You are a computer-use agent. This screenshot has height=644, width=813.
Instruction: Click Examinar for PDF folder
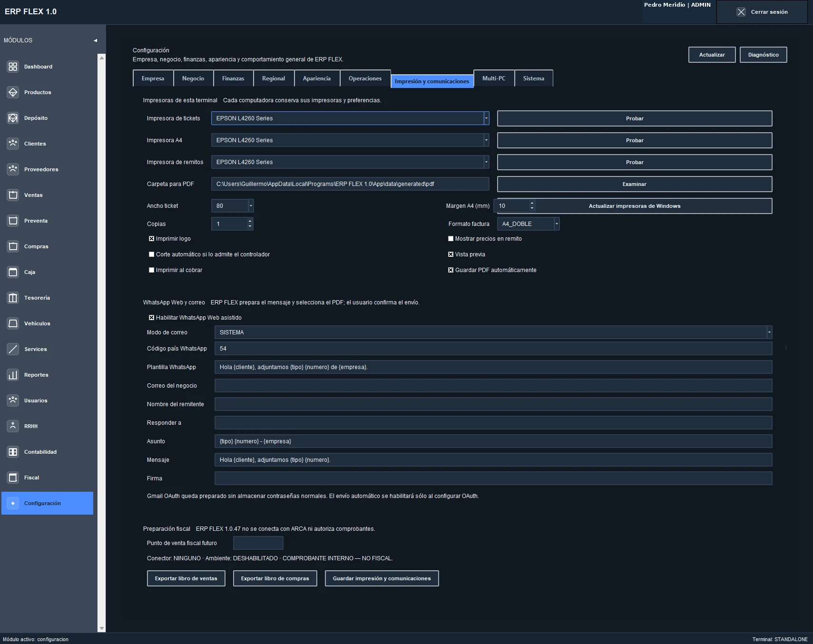635,184
